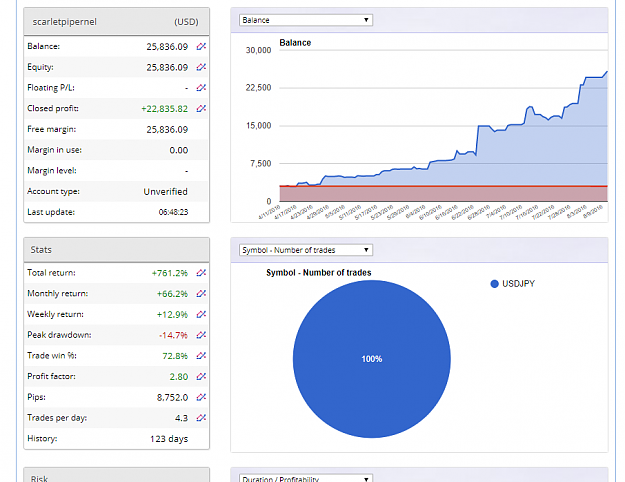Click the Balance chart title text
The image size is (625, 482).
pos(295,43)
